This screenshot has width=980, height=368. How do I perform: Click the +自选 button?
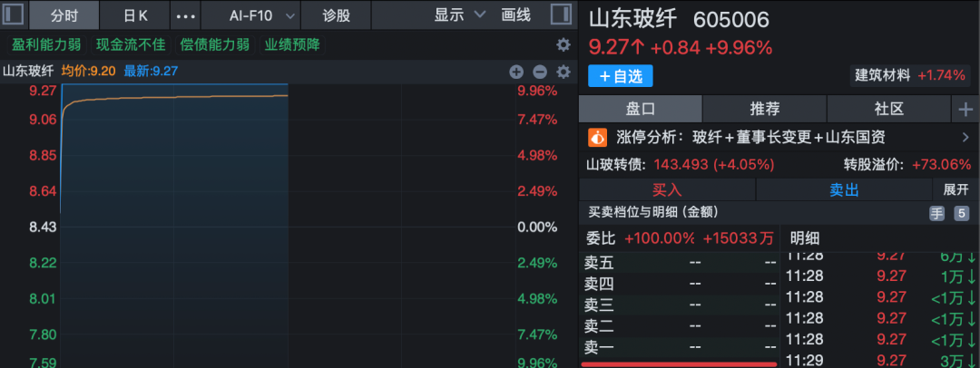coord(620,76)
